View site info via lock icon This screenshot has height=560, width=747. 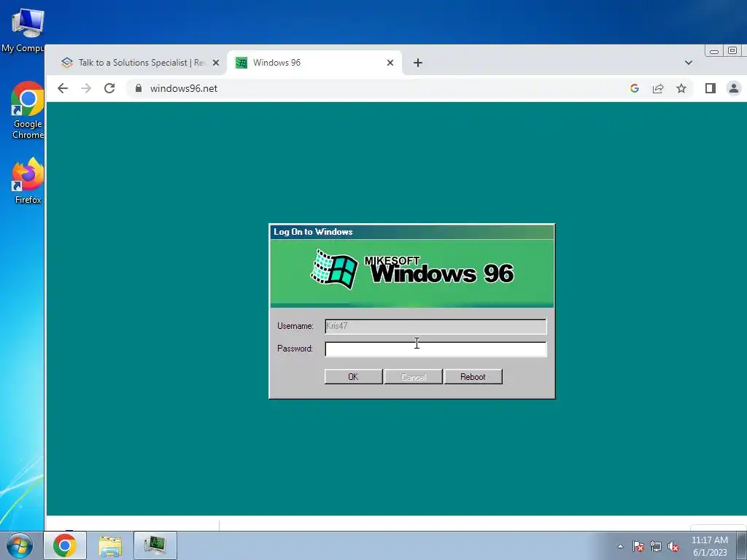pyautogui.click(x=139, y=88)
